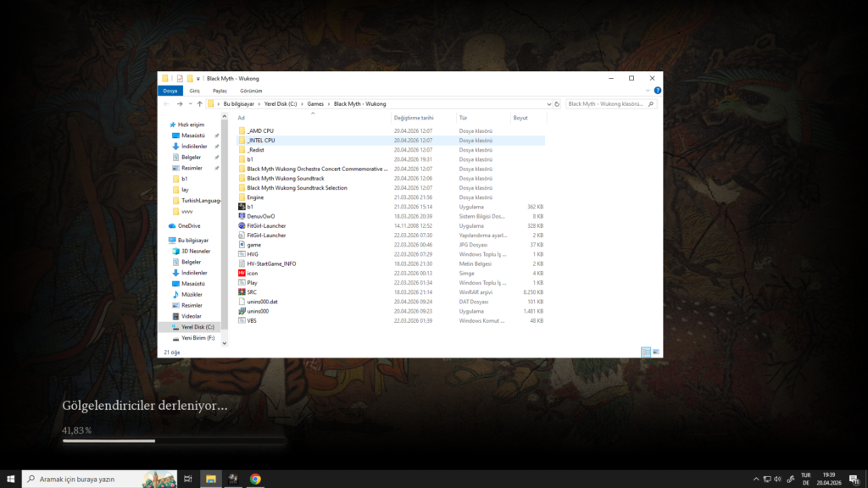The height and width of the screenshot is (488, 868).
Task: Open the Paylaş ribbon tab
Action: click(x=220, y=91)
